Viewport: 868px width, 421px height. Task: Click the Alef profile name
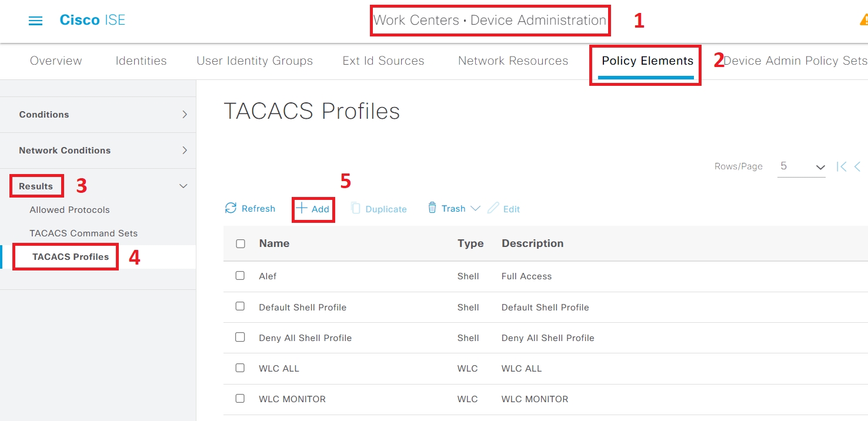click(268, 276)
